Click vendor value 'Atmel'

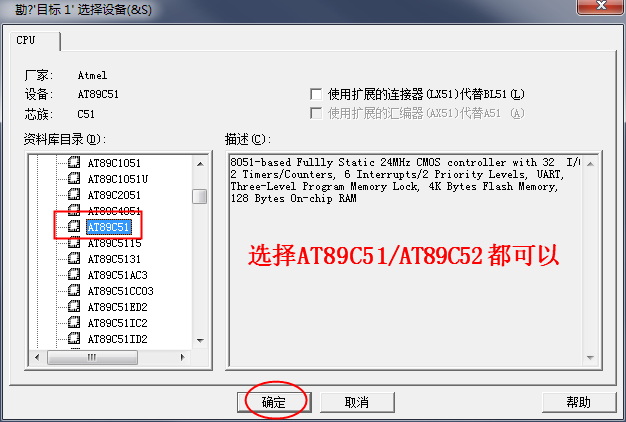[x=92, y=75]
